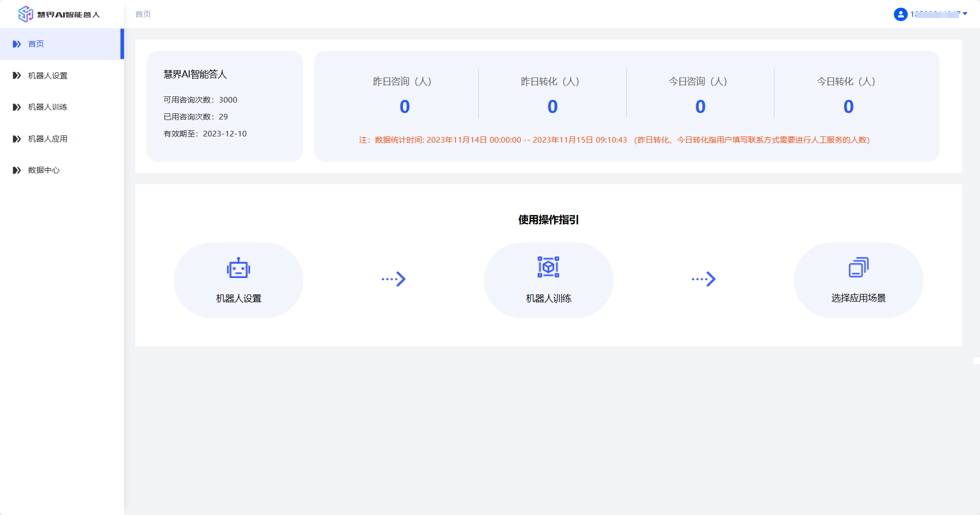Click the stacked squares icon above 选择应用场景
The image size is (980, 515).
point(859,267)
